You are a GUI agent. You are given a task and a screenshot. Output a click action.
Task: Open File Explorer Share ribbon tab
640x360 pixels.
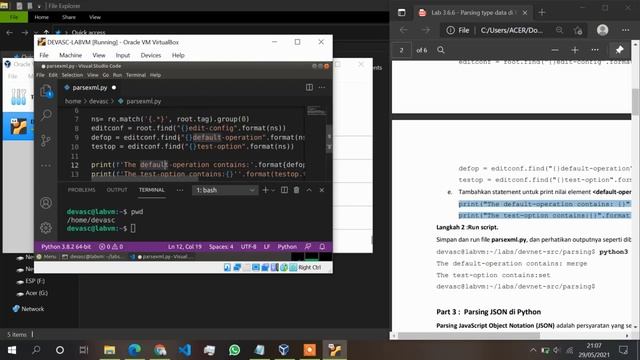[x=69, y=17]
